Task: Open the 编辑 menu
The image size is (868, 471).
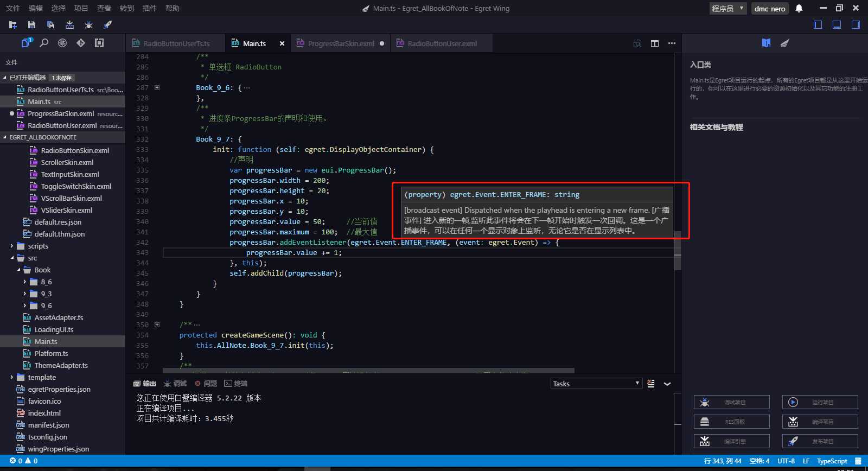Action: [x=35, y=8]
